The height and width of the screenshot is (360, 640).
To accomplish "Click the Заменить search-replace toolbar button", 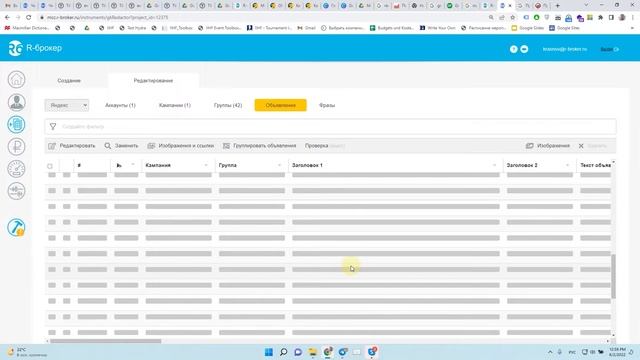I will tap(121, 146).
